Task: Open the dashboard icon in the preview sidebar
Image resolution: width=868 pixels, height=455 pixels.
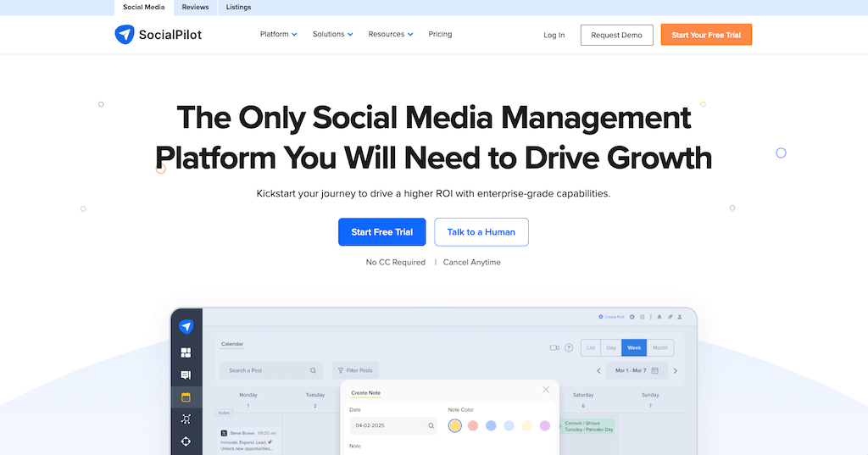Action: coord(186,352)
